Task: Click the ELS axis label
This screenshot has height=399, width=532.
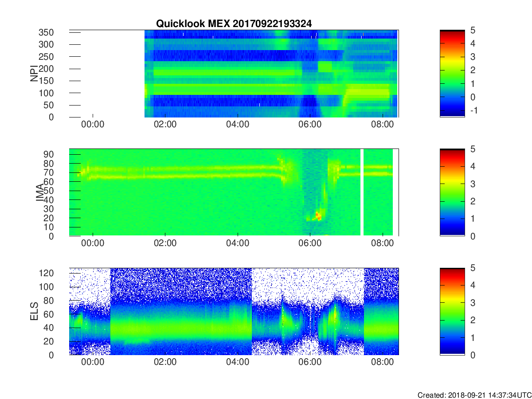Action: tap(35, 311)
